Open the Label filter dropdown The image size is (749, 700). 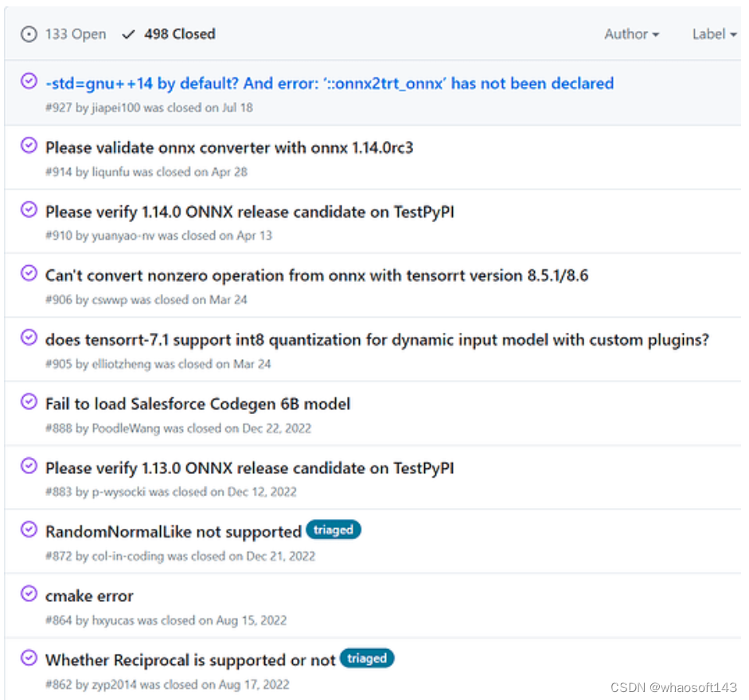click(714, 34)
